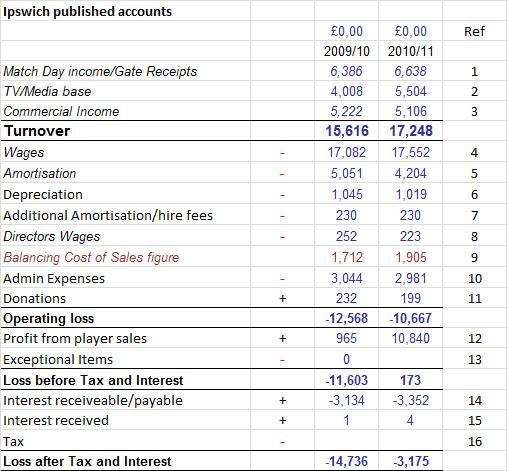The image size is (507, 471).
Task: Click the Loss before Tax 2010/11 value 173
Action: 411,380
